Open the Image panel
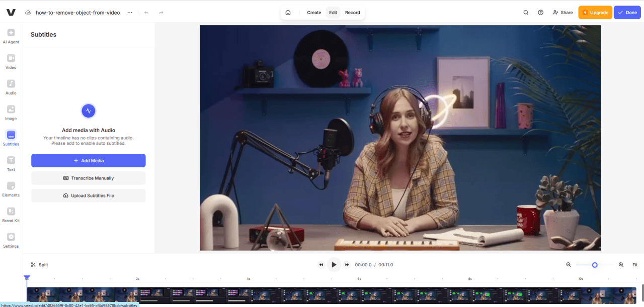644x307 pixels. click(11, 113)
